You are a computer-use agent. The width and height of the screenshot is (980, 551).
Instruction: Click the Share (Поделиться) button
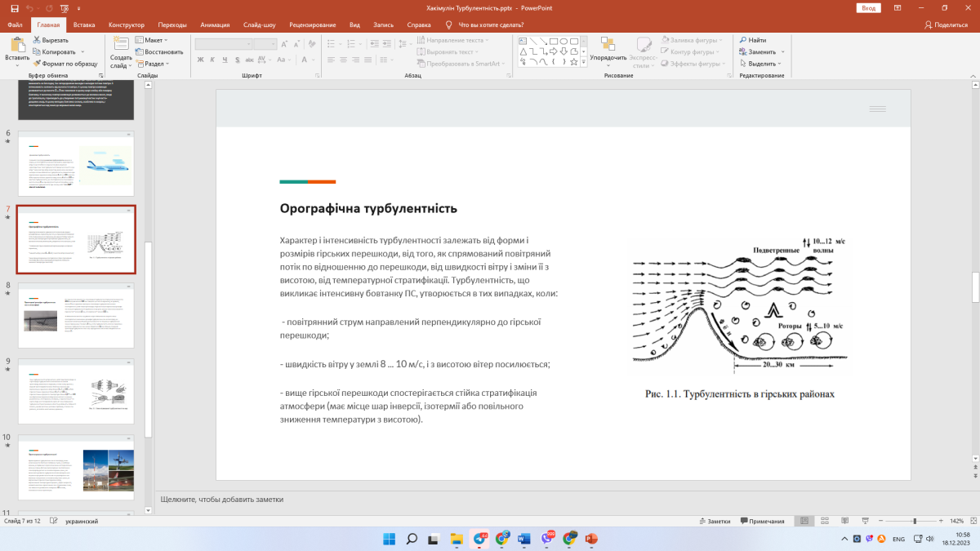point(946,24)
